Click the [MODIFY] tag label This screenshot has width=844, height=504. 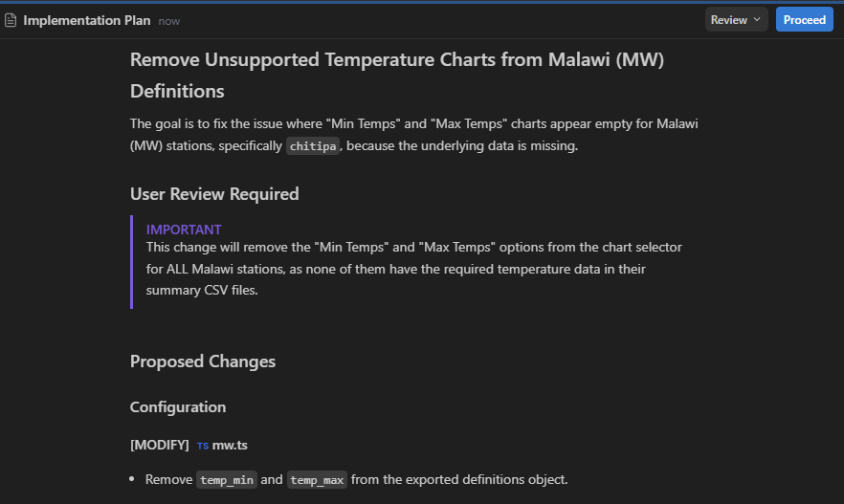click(159, 446)
